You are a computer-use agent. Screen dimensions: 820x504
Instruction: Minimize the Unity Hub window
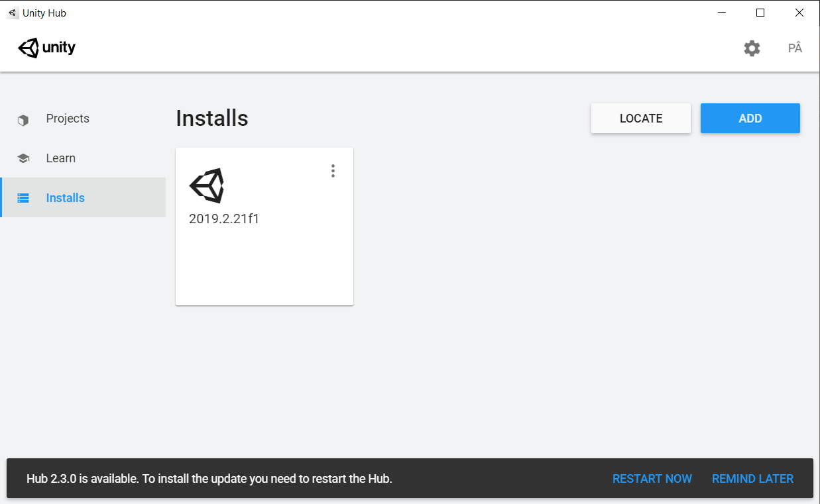point(721,13)
